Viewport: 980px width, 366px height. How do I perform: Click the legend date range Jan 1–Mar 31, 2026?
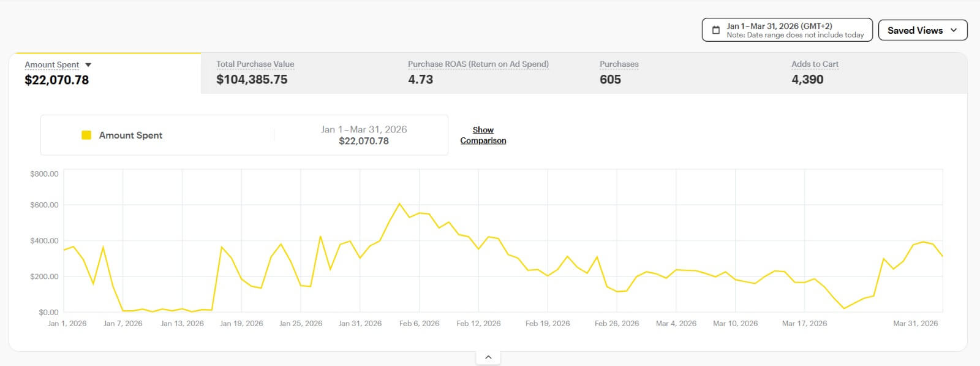click(364, 129)
